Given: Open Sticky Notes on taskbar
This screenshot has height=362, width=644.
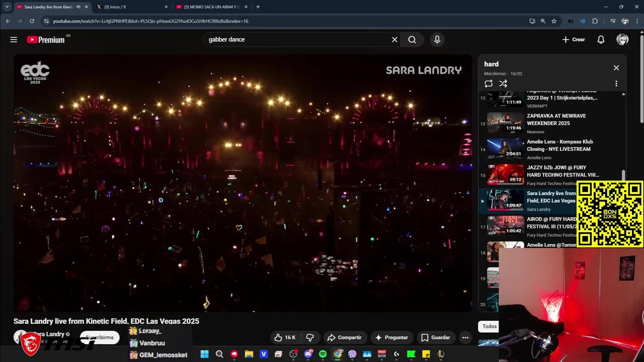Looking at the screenshot, I should [426, 354].
